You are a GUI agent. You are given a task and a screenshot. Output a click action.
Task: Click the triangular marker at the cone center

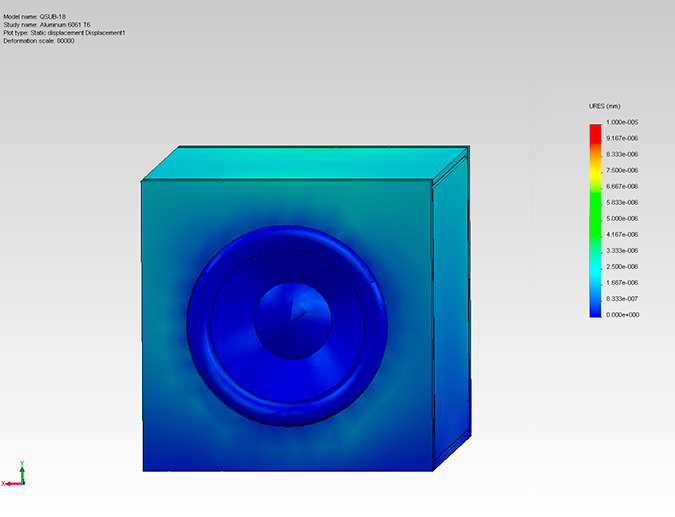click(x=298, y=315)
